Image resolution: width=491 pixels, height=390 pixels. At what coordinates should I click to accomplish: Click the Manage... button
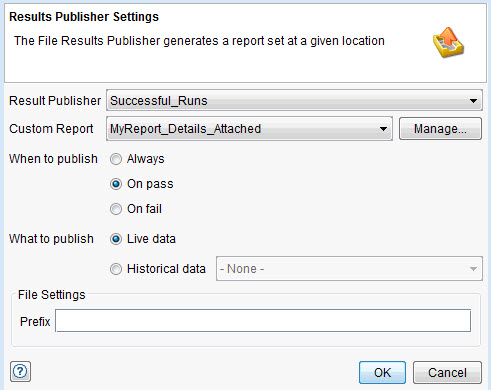(x=440, y=129)
